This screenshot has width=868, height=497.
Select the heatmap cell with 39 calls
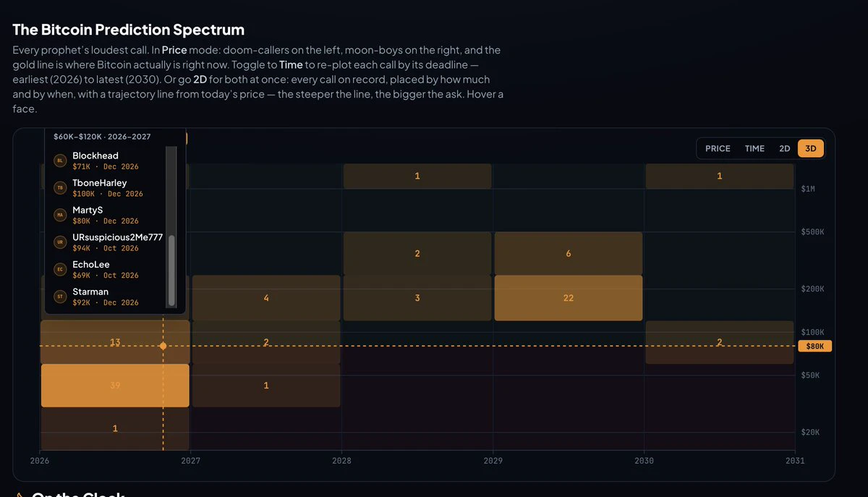tap(115, 386)
